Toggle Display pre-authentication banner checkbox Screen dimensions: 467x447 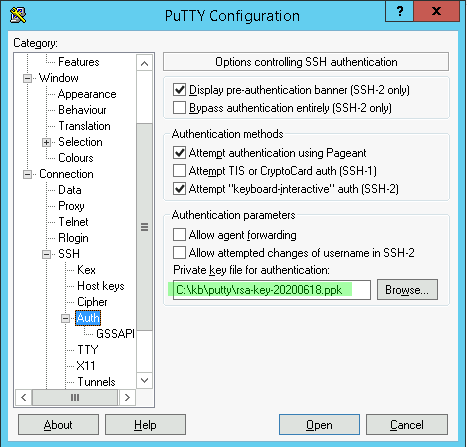click(179, 90)
